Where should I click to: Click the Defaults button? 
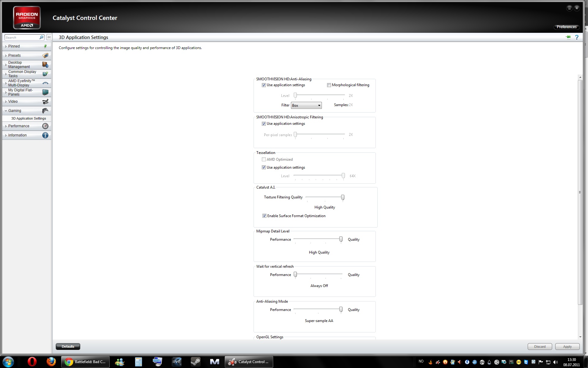pyautogui.click(x=68, y=347)
